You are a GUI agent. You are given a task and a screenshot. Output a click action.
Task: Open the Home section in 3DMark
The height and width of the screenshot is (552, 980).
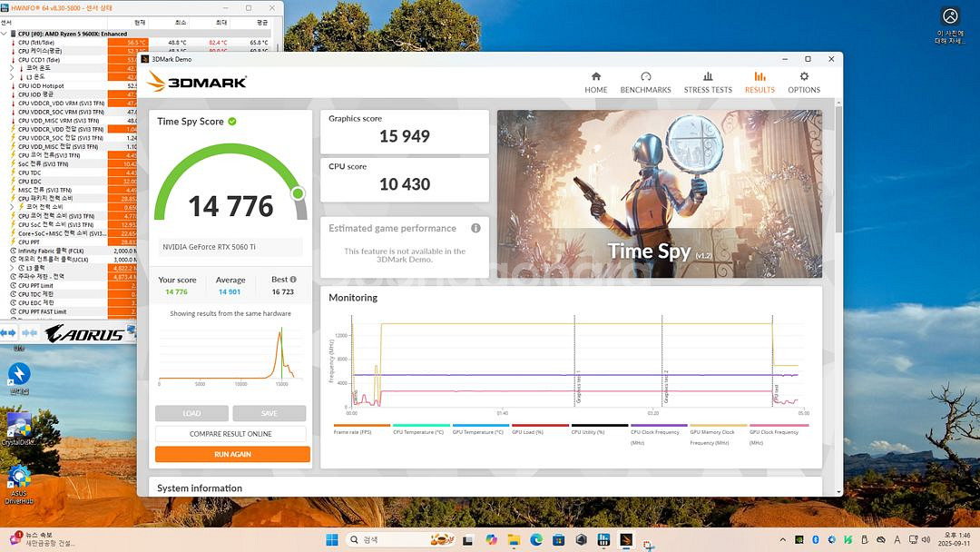point(595,83)
